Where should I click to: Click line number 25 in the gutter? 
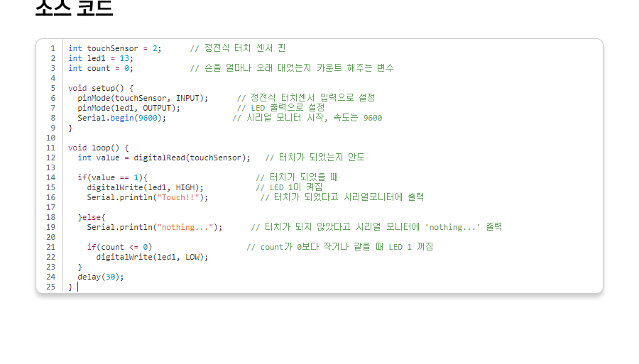pyautogui.click(x=50, y=287)
